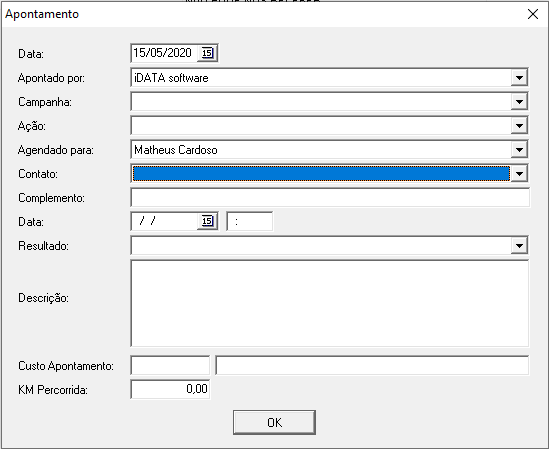Viewport: 549px width, 449px height.
Task: Click the date text 15/05/2020
Action: pyautogui.click(x=162, y=53)
